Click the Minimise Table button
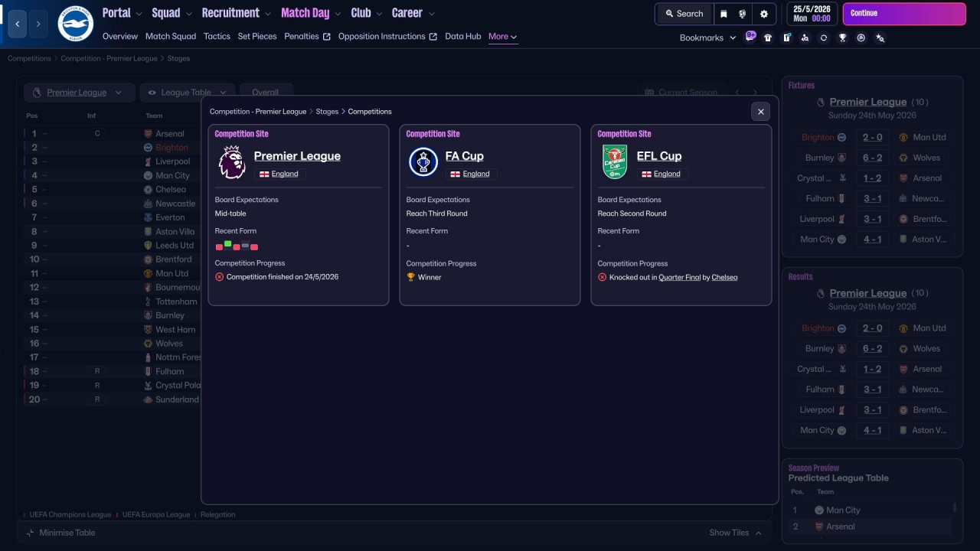 coord(61,533)
